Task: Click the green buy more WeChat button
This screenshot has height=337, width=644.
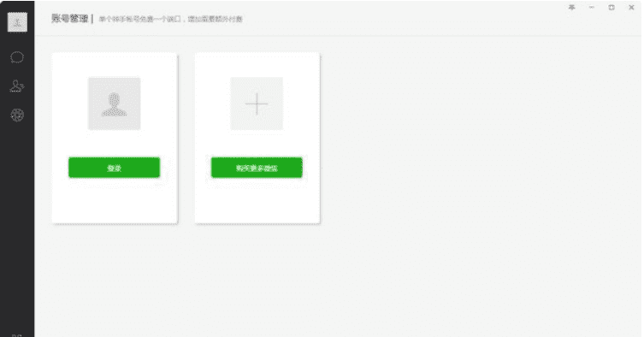Action: [x=257, y=168]
